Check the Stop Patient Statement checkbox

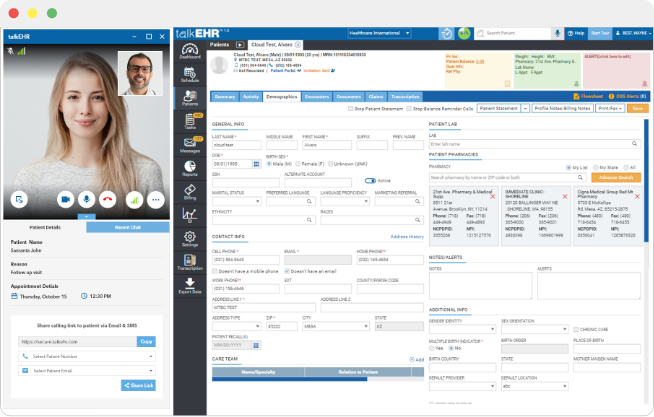click(351, 107)
